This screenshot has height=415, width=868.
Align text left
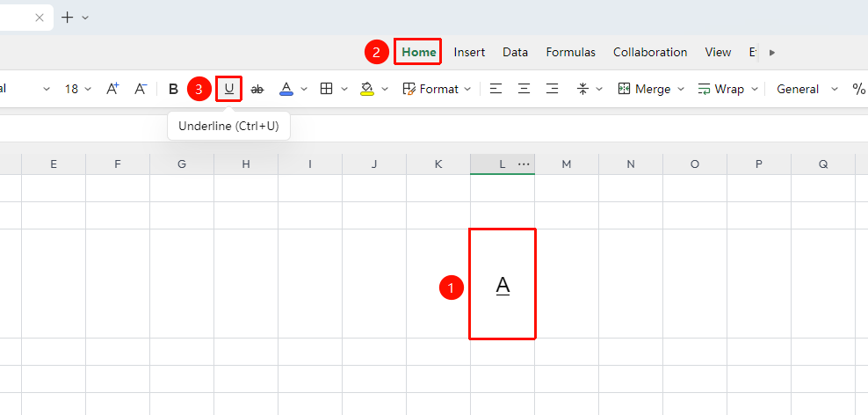click(x=496, y=89)
